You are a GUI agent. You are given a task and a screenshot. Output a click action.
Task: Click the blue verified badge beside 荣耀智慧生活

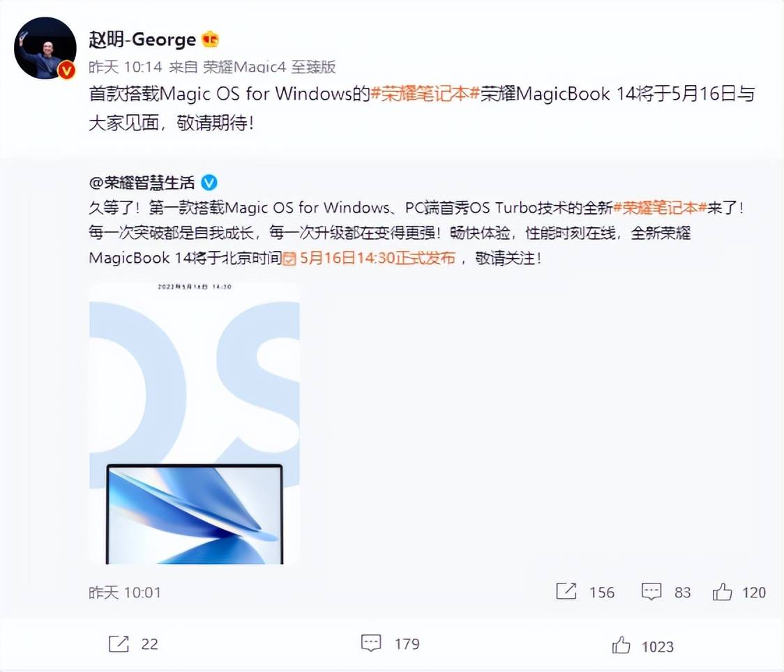click(x=209, y=183)
